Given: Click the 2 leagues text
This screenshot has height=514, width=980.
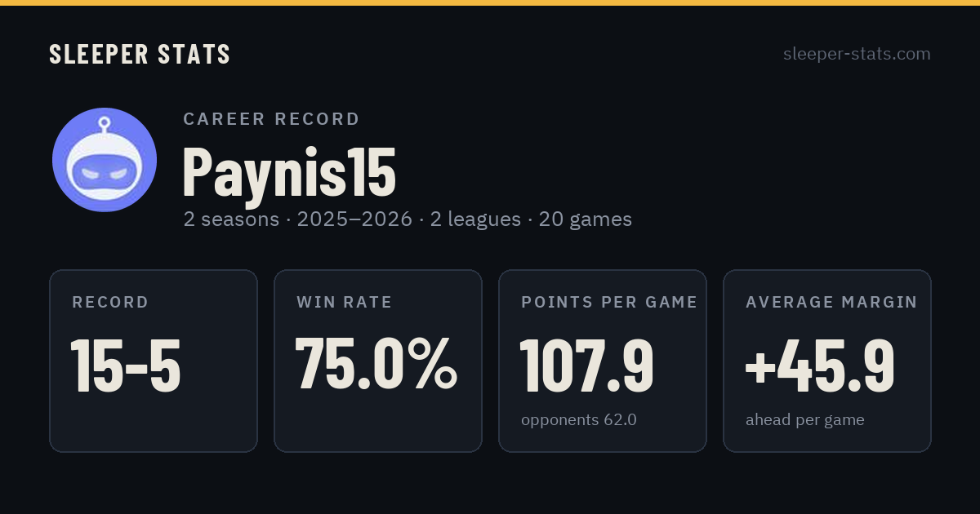Looking at the screenshot, I should click(475, 219).
